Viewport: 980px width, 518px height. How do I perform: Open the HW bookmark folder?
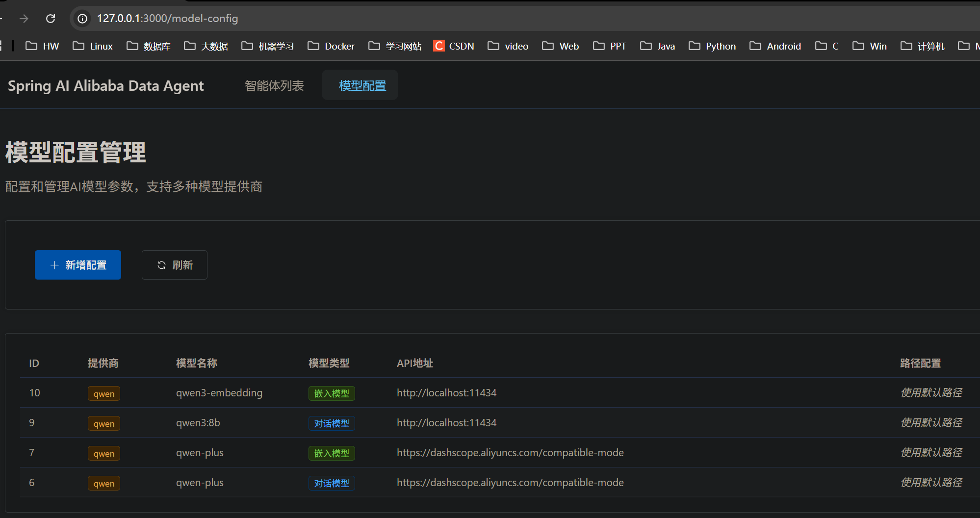tap(42, 46)
